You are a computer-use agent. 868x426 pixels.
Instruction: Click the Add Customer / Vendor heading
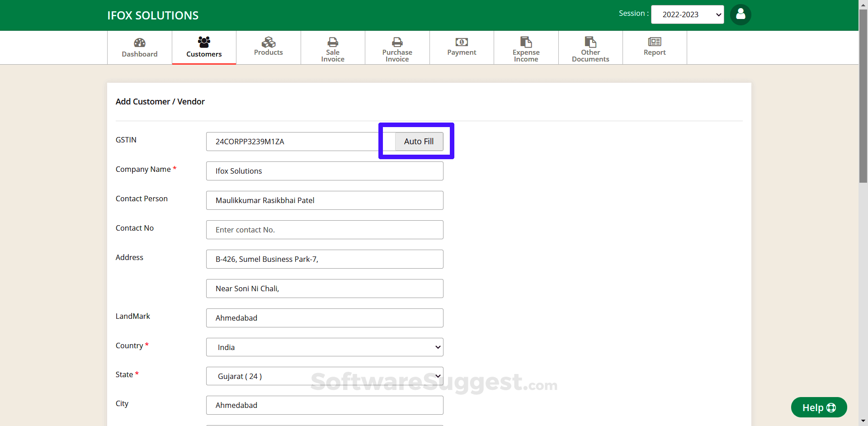[160, 102]
